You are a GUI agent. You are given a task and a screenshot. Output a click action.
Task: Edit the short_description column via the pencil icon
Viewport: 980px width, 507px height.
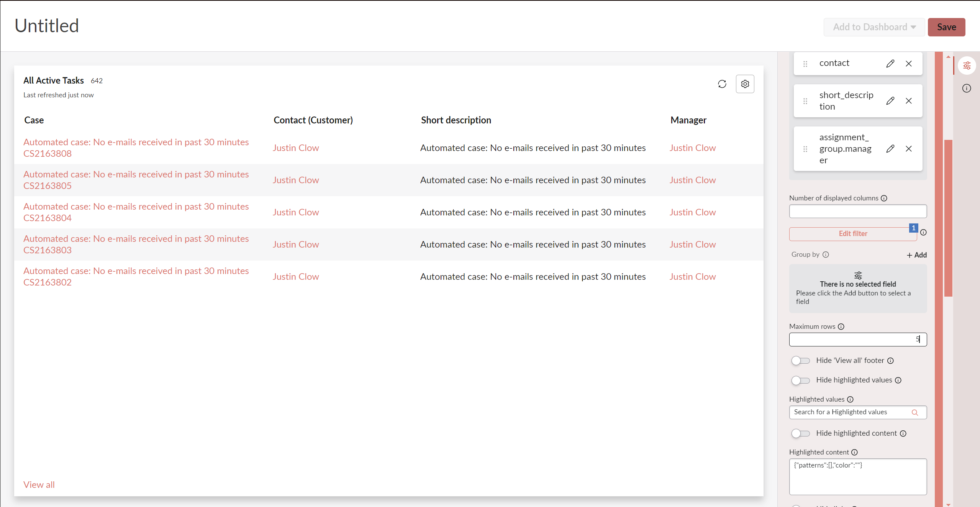(x=890, y=101)
